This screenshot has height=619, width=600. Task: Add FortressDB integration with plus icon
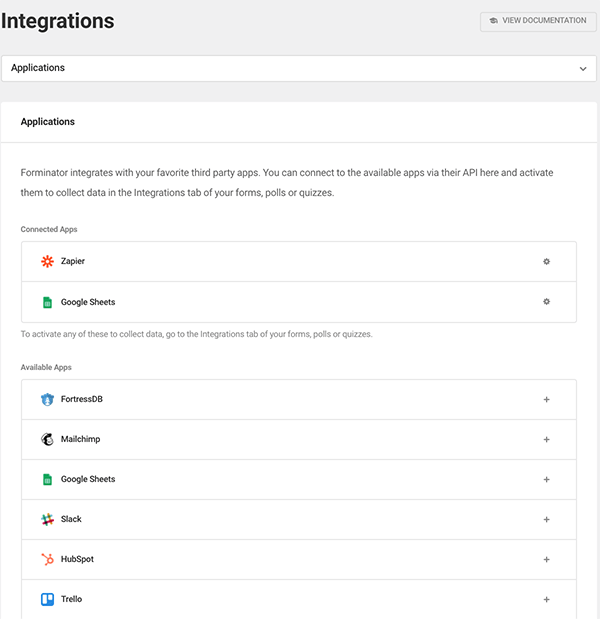[x=546, y=400]
